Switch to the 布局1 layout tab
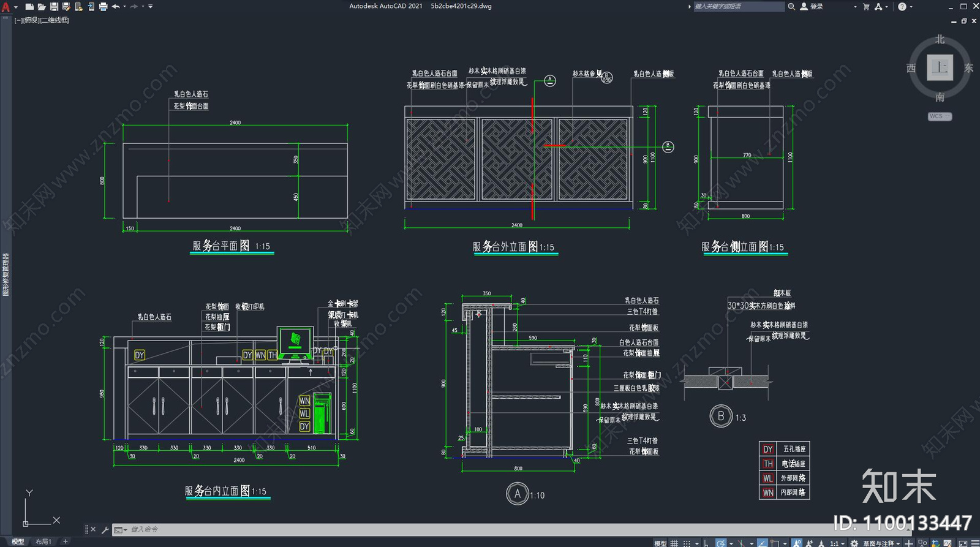Viewport: 980px width, 547px height. [43, 541]
